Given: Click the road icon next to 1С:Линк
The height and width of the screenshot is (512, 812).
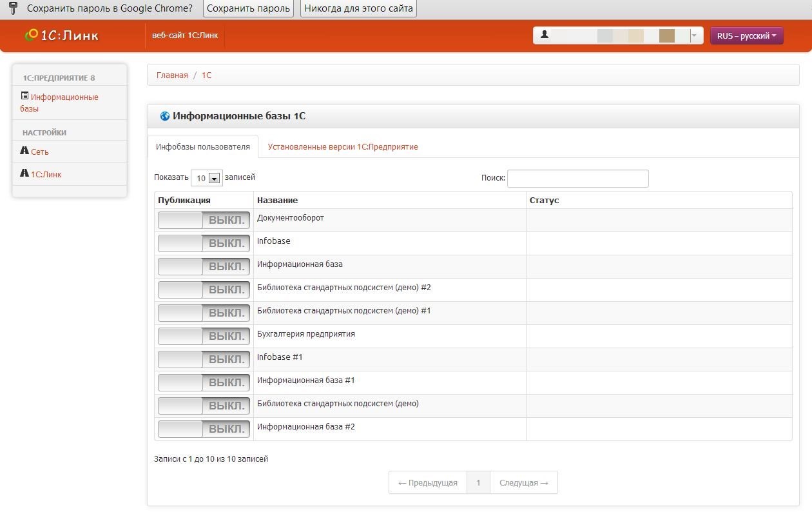Looking at the screenshot, I should [x=24, y=173].
